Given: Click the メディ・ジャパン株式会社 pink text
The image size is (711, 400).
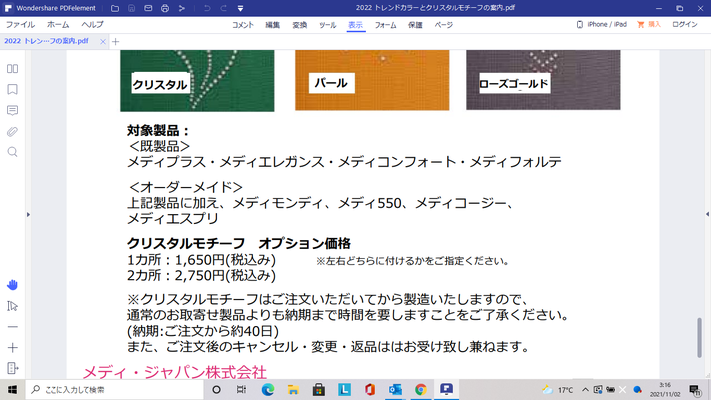Looking at the screenshot, I should [x=175, y=372].
